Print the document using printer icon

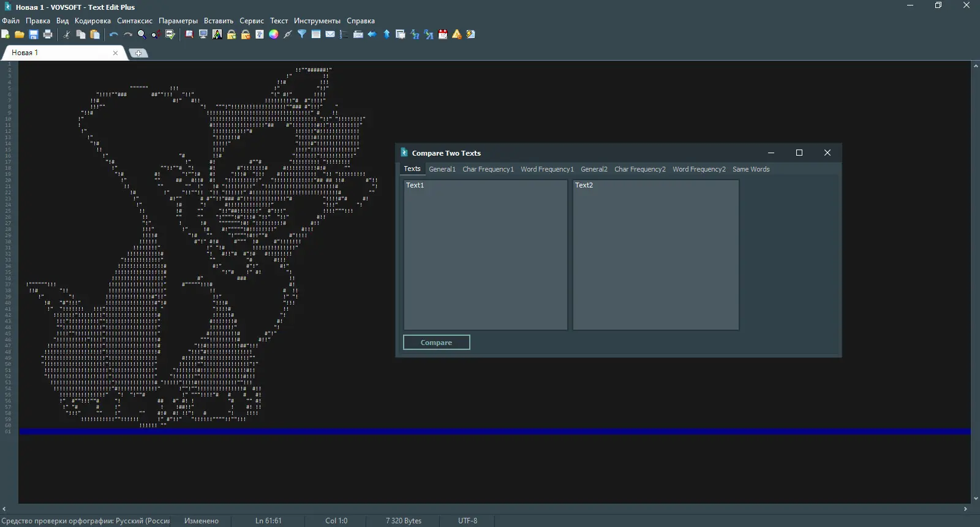coord(48,34)
